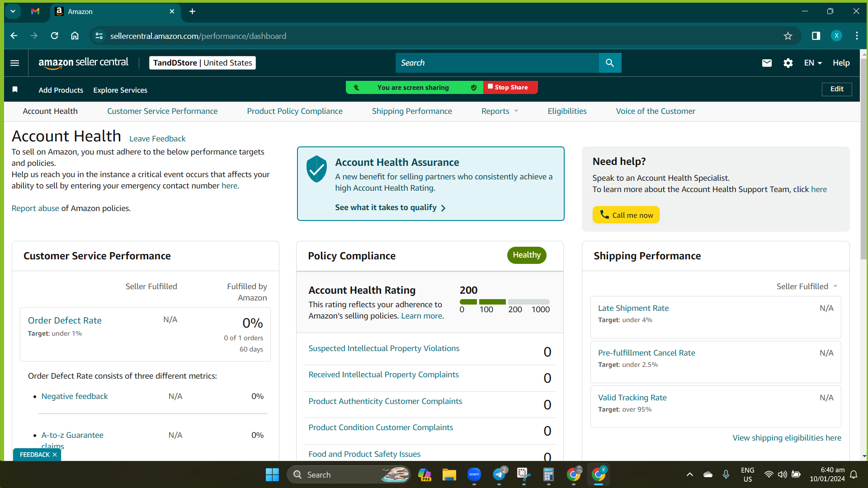Open the Seller Fulfilled shipping dropdown

[x=807, y=286]
